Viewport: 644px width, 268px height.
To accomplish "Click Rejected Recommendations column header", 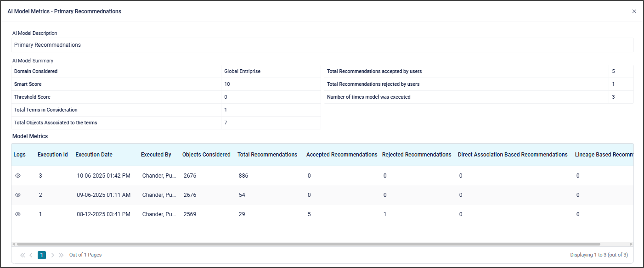I will click(x=417, y=155).
